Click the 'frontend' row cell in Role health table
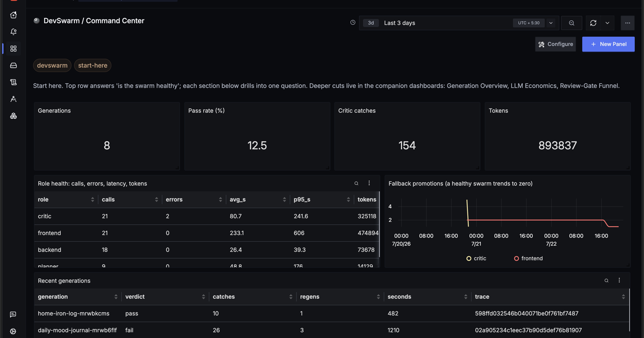This screenshot has height=338, width=644. pyautogui.click(x=49, y=233)
